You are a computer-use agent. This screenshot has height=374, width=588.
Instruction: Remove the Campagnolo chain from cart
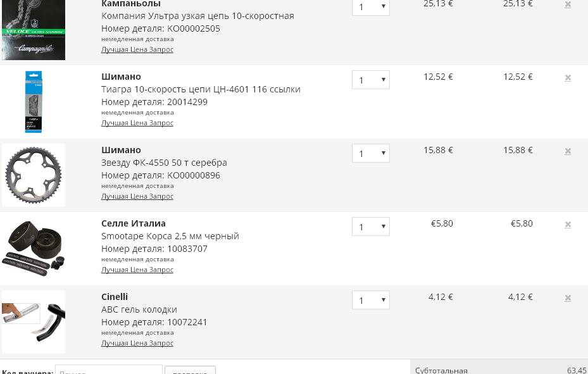click(568, 4)
